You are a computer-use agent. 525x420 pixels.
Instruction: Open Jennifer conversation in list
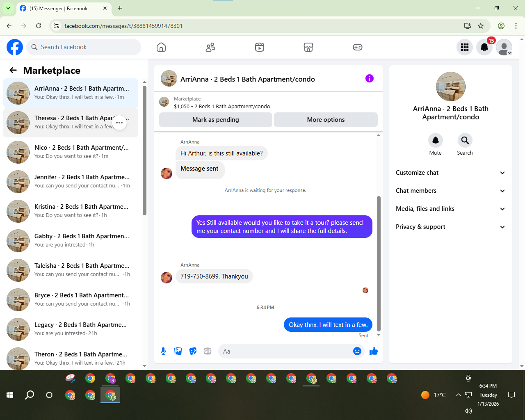point(71,182)
